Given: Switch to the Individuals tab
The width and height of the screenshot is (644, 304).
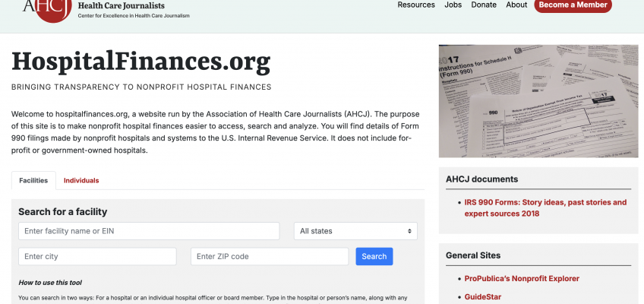Looking at the screenshot, I should pos(81,180).
